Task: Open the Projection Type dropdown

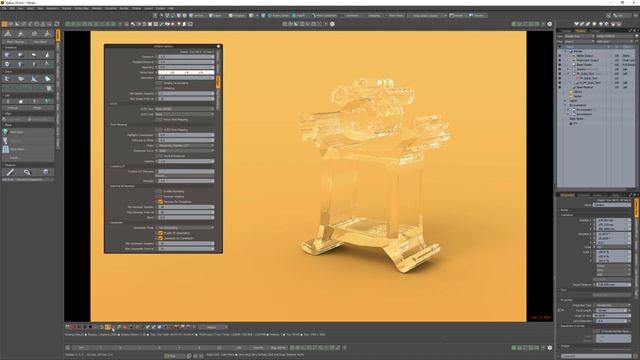Action: point(612,305)
